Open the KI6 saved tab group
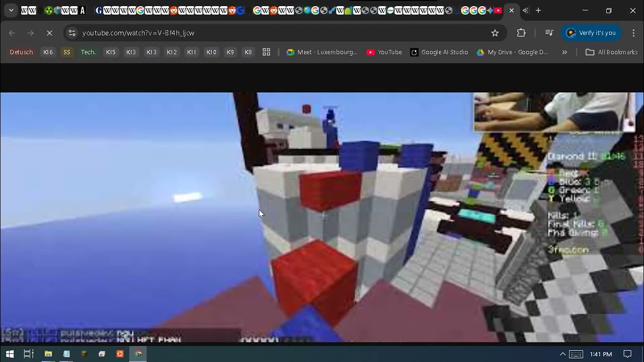Image resolution: width=644 pixels, height=362 pixels. (48, 52)
